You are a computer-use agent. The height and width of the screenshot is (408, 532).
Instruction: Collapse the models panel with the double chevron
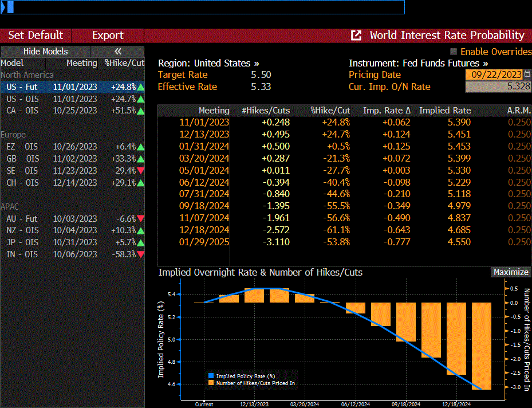click(118, 51)
